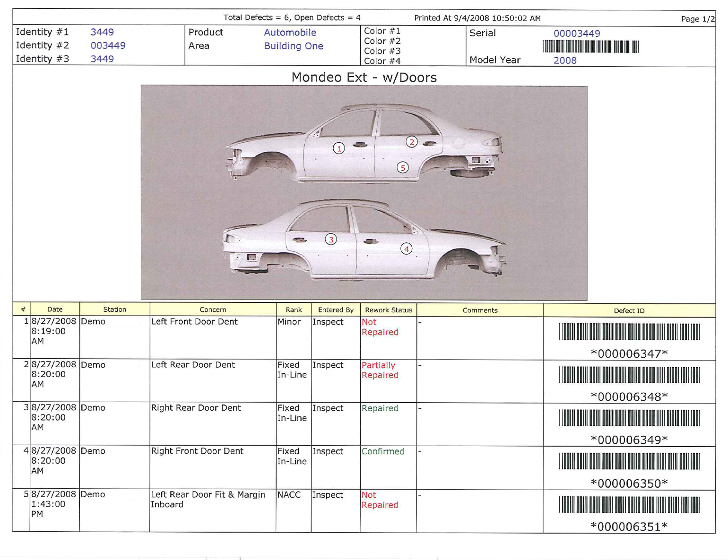This screenshot has width=728, height=560.
Task: Click 'NACC' rank value
Action: coord(289,495)
